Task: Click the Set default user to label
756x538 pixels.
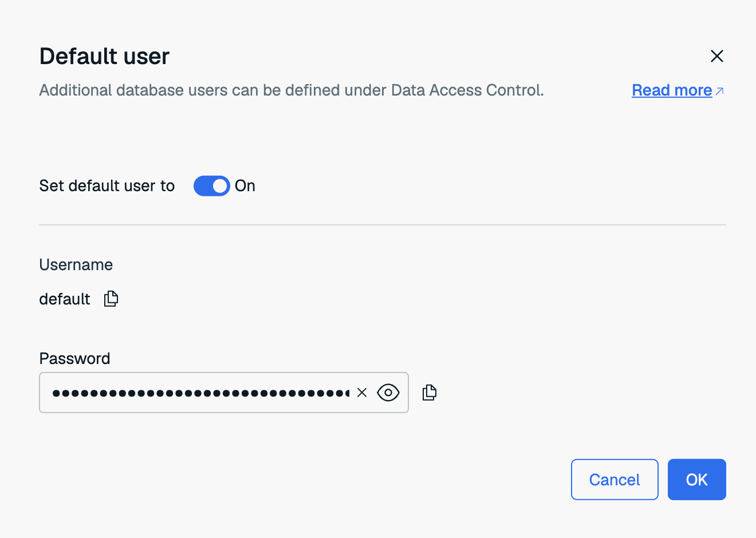Action: tap(107, 186)
